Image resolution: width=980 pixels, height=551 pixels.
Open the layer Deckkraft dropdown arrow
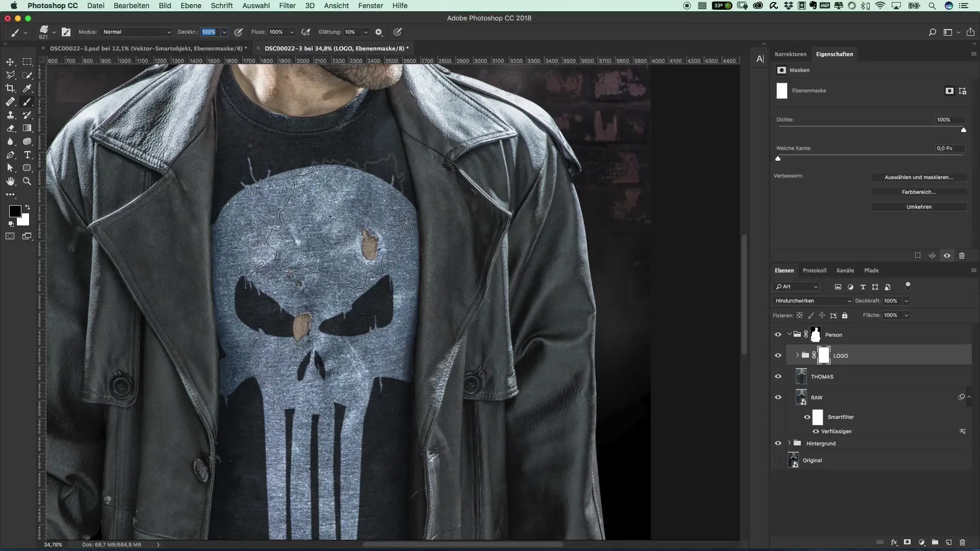pos(906,301)
